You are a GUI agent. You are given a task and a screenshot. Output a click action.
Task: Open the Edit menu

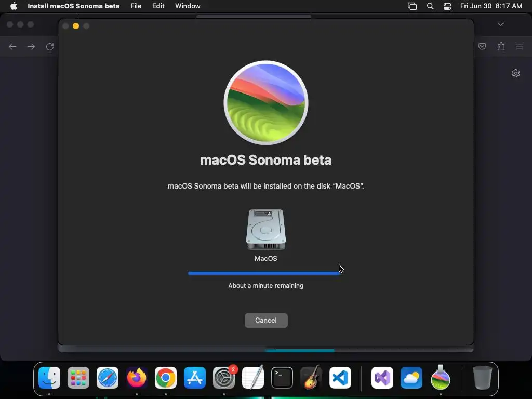[158, 6]
